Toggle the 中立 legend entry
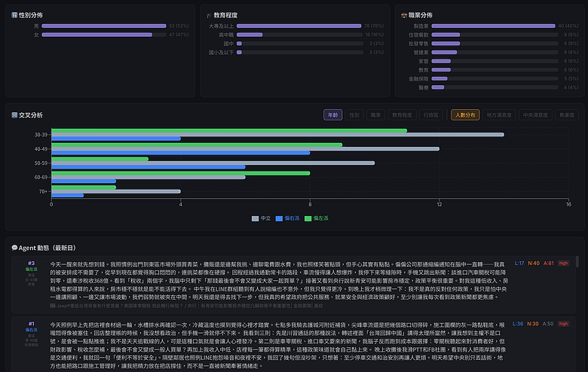Image resolution: width=588 pixels, height=372 pixels. click(x=262, y=218)
